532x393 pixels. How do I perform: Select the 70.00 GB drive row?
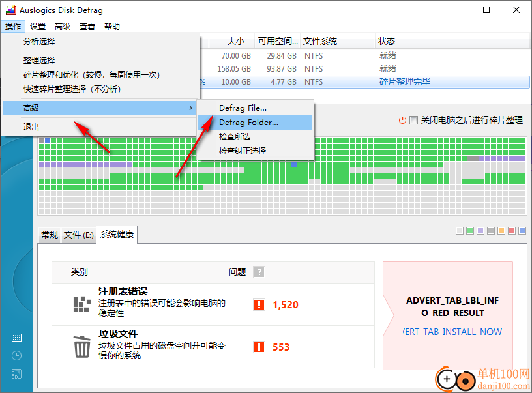tap(364, 55)
